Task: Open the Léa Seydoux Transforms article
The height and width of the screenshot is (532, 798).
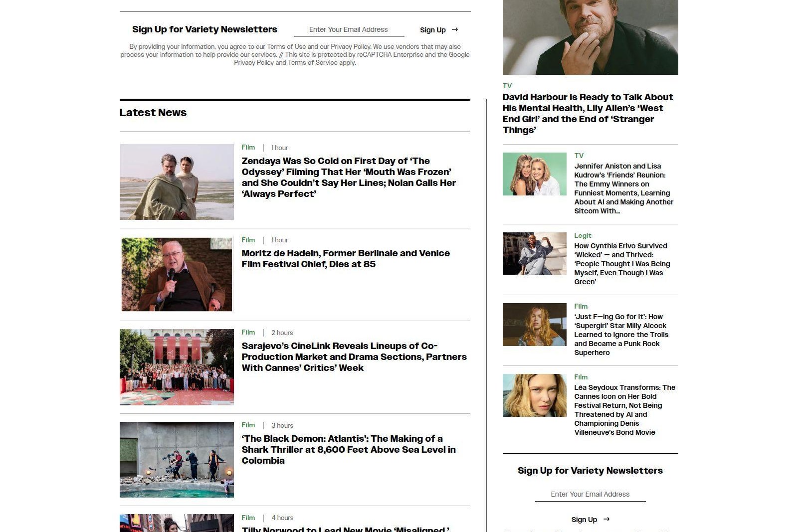Action: pos(624,410)
